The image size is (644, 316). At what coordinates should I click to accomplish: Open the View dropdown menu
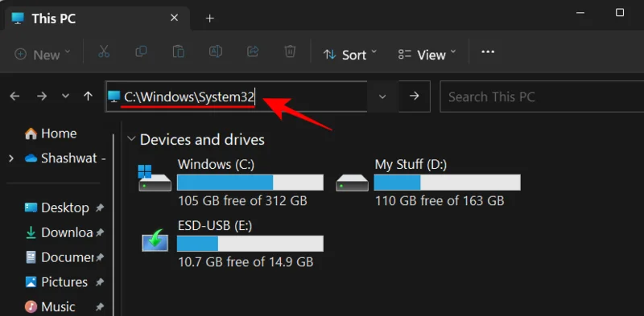point(427,54)
